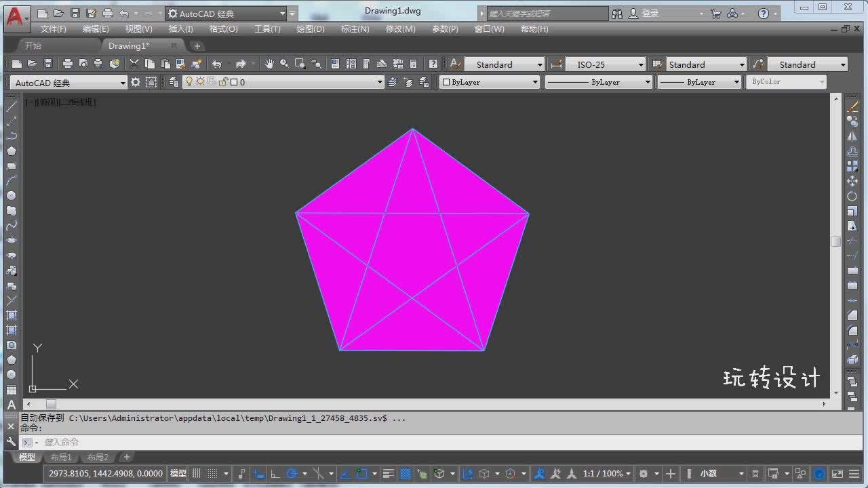Viewport: 868px width, 488px height.
Task: Click the Redo arrow in standard toolbar
Action: point(241,64)
